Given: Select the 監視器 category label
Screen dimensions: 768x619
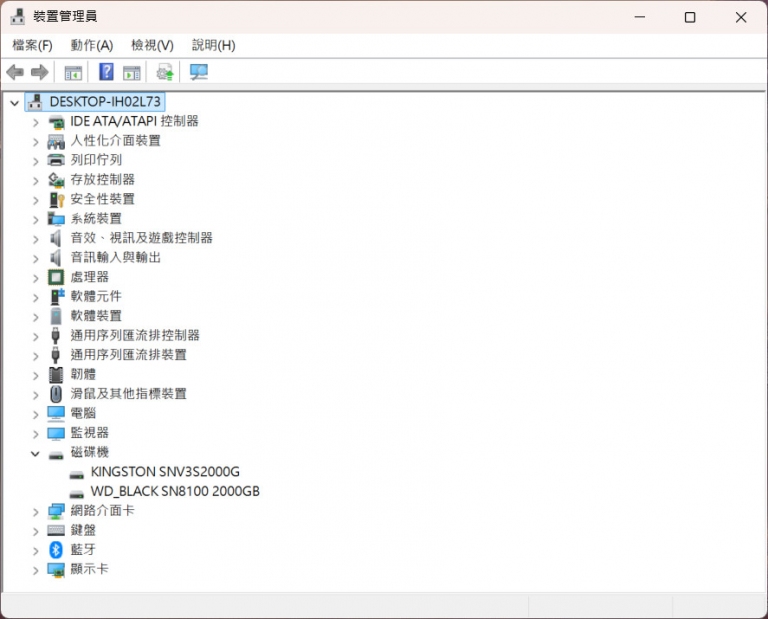Looking at the screenshot, I should point(90,432).
